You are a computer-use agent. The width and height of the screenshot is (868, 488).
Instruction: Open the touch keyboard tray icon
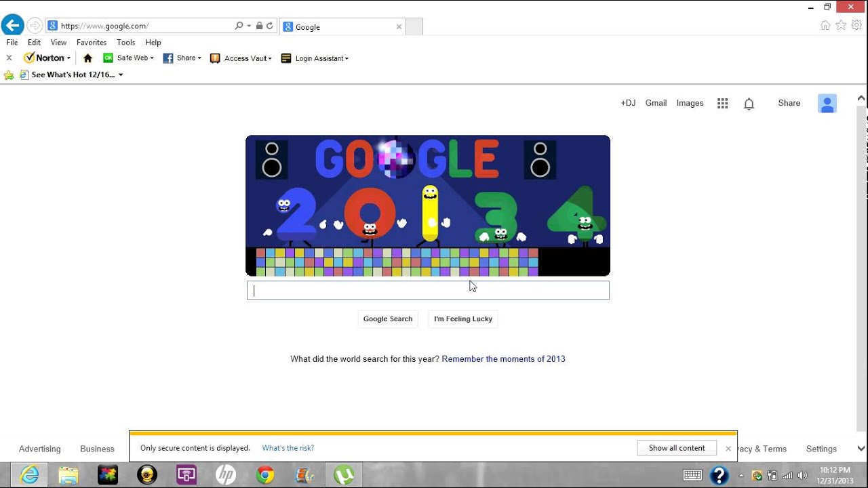click(x=692, y=475)
